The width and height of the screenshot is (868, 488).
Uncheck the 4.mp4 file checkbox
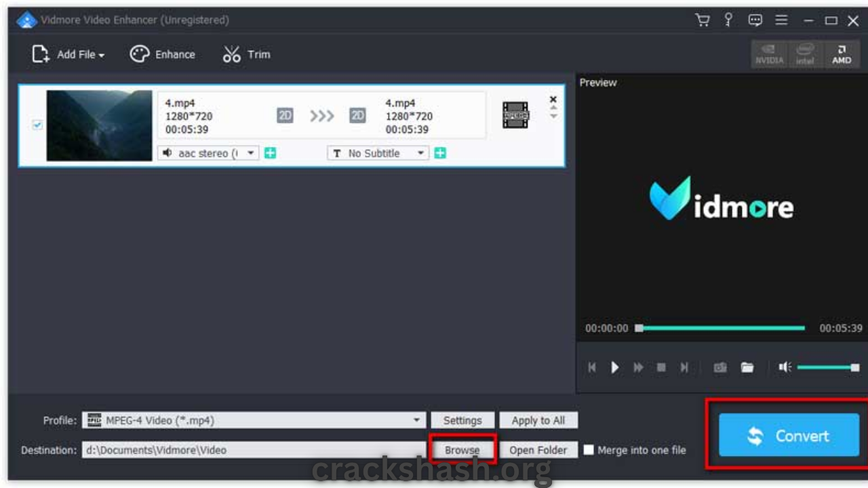point(37,125)
